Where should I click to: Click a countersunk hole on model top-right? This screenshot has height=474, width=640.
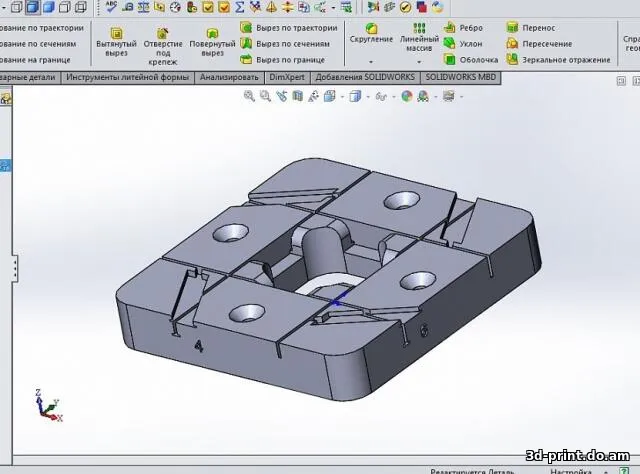pyautogui.click(x=401, y=200)
